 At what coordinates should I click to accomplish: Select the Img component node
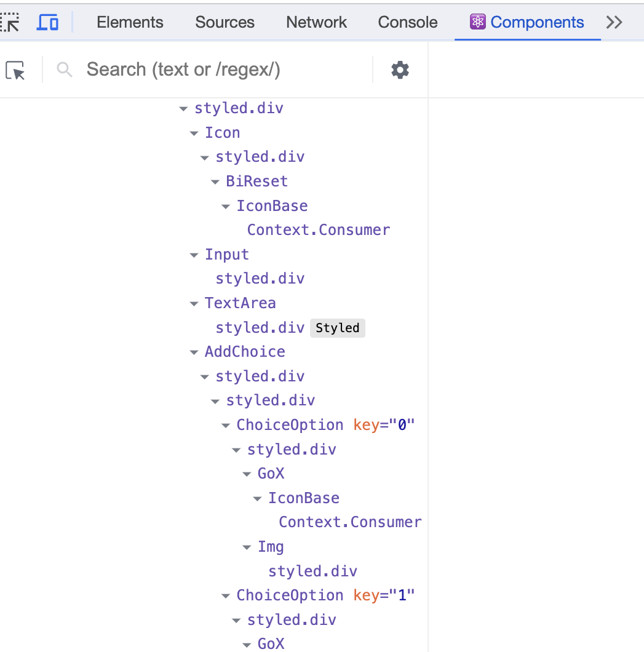[271, 547]
